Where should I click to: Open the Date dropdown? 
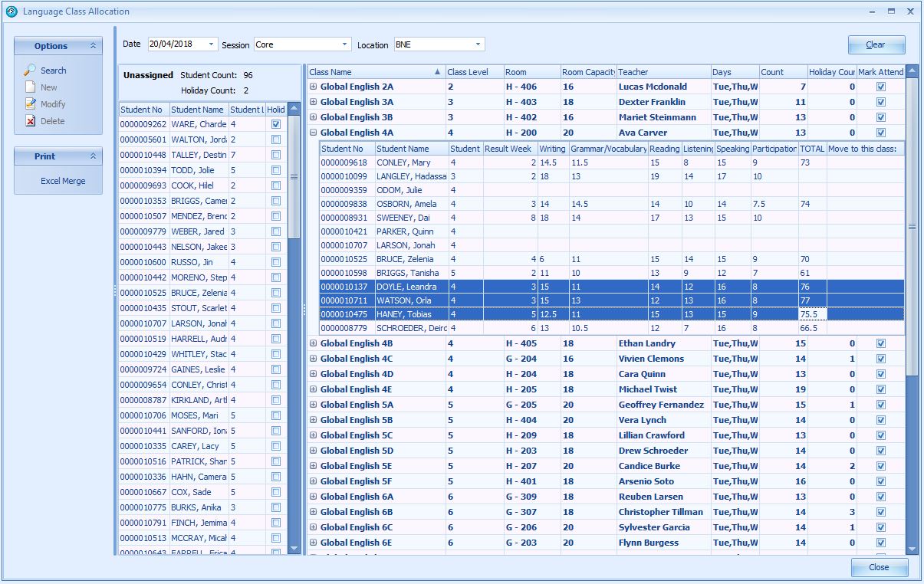[212, 44]
